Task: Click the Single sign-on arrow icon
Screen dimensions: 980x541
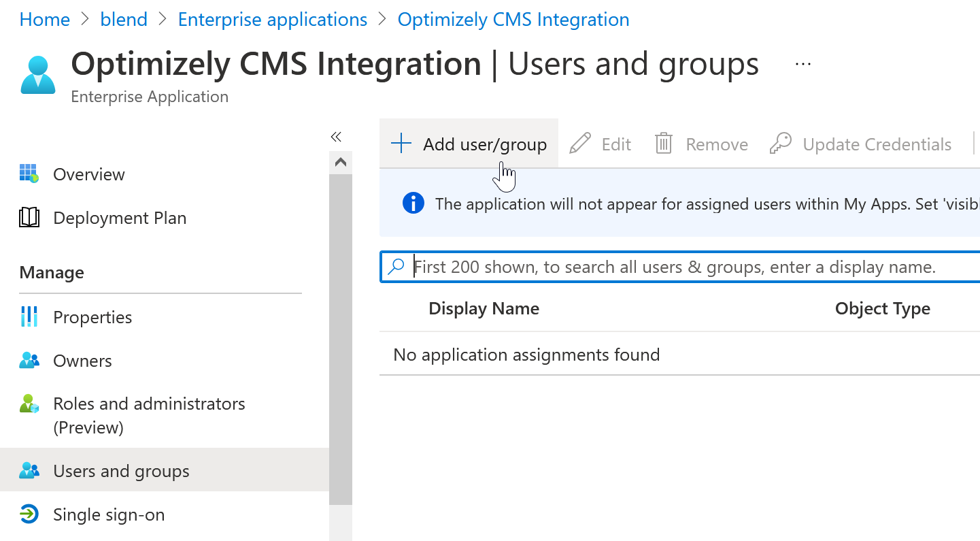Action: pos(29,514)
